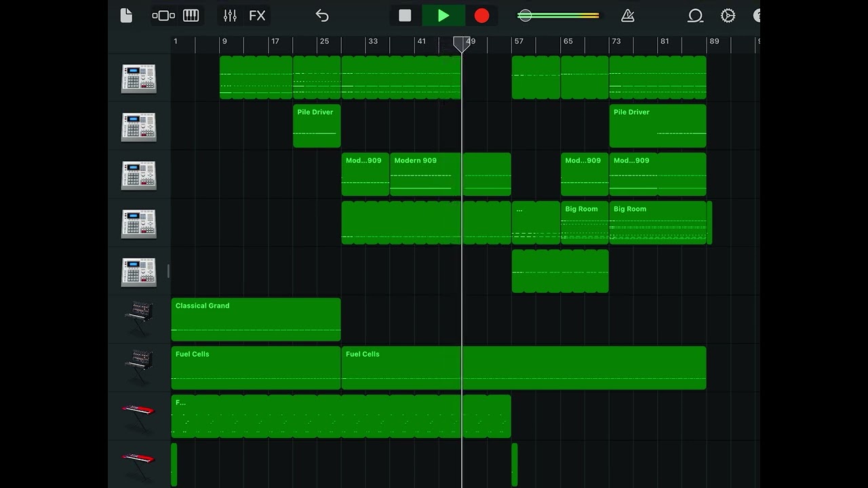
Task: Open the FX panel
Action: (x=257, y=16)
